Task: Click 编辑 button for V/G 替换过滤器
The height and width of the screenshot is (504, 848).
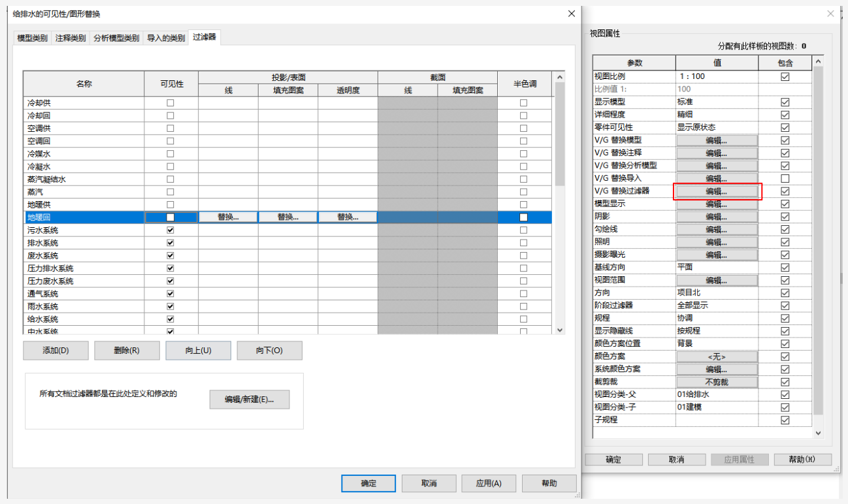Action: pyautogui.click(x=717, y=191)
